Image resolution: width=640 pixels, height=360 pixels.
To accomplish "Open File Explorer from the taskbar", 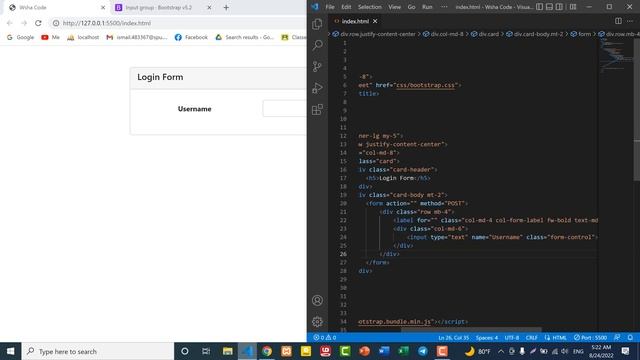I will coord(228,351).
